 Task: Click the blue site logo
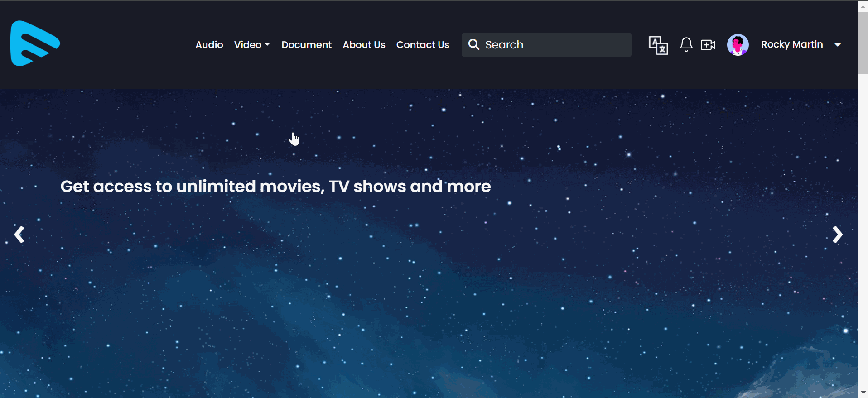tap(35, 43)
